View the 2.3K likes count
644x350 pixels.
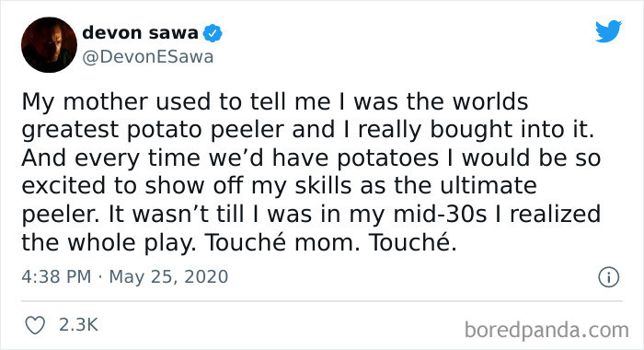coord(78,325)
